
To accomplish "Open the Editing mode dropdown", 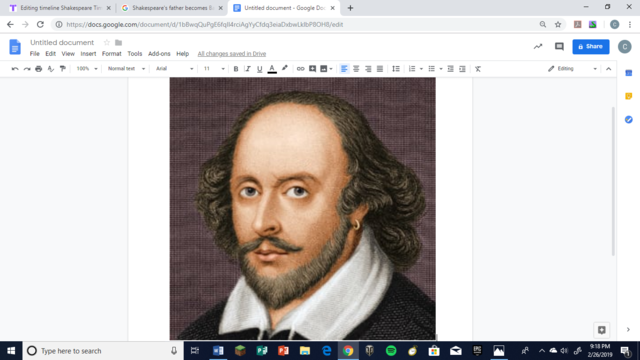I will [573, 69].
